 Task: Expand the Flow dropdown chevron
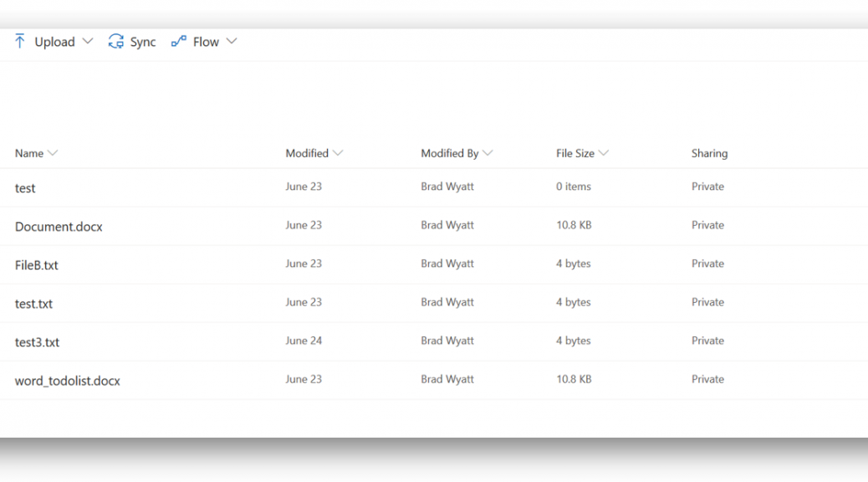tap(232, 42)
